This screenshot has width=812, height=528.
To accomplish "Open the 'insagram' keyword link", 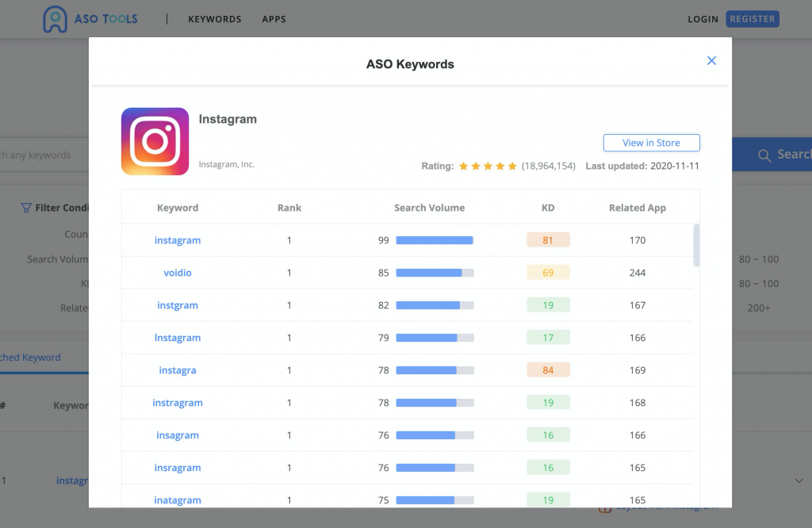I will pyautogui.click(x=178, y=435).
